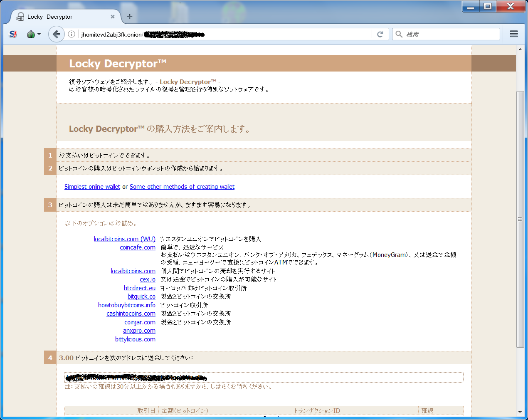Click the search magnifier icon
This screenshot has height=420, width=528.
coord(399,34)
